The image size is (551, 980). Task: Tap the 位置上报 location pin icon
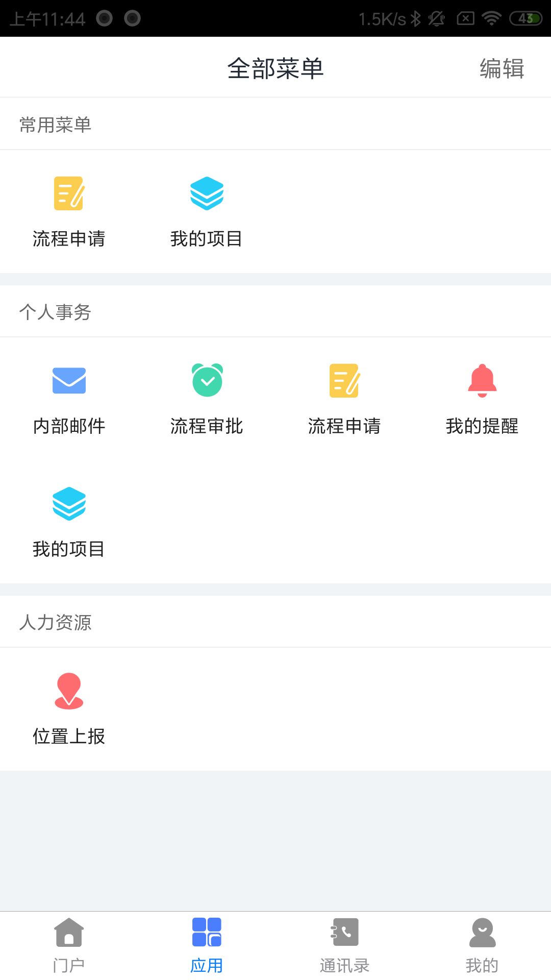pyautogui.click(x=69, y=691)
